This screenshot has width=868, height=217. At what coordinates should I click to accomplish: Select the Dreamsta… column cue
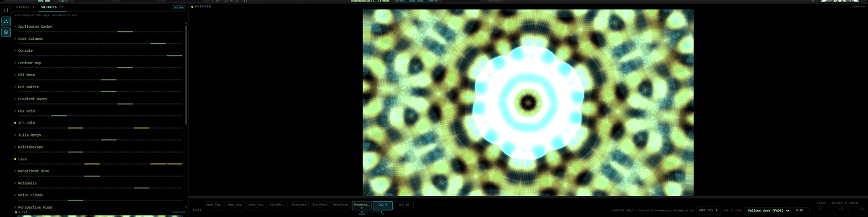[x=362, y=205]
